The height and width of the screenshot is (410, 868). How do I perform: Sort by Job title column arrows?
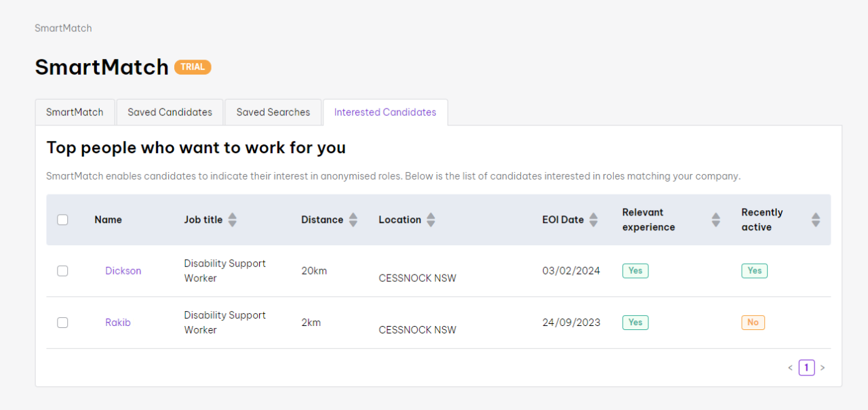coord(233,220)
